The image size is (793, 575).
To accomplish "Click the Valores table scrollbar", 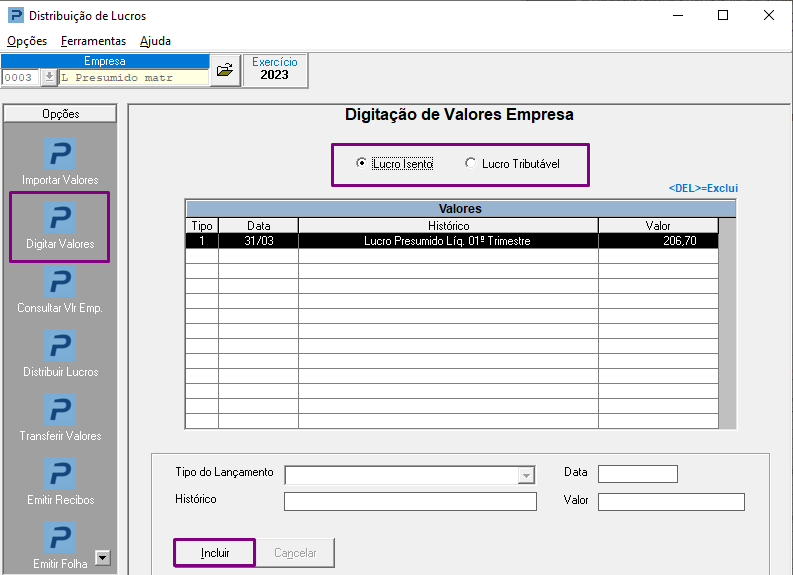I will pyautogui.click(x=727, y=324).
